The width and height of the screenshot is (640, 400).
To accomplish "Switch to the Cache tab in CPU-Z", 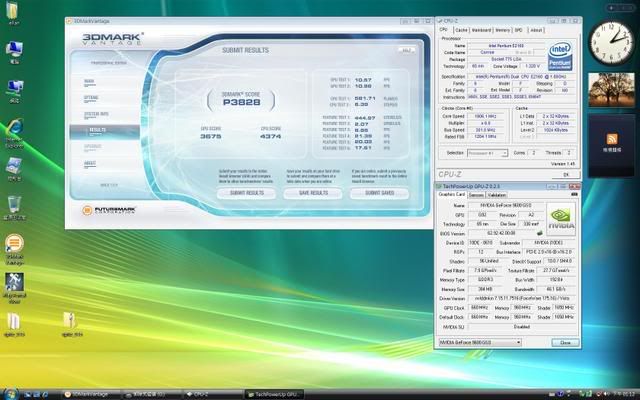I will pos(461,30).
